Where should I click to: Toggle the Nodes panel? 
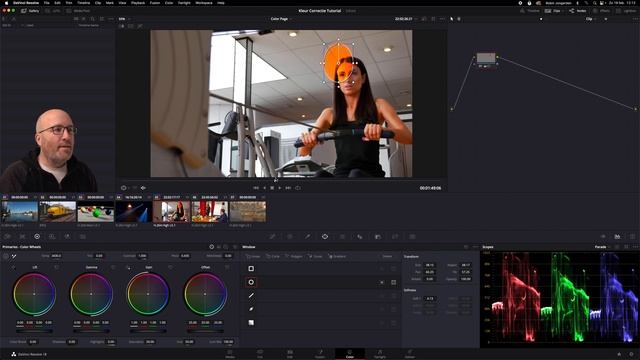pos(578,11)
